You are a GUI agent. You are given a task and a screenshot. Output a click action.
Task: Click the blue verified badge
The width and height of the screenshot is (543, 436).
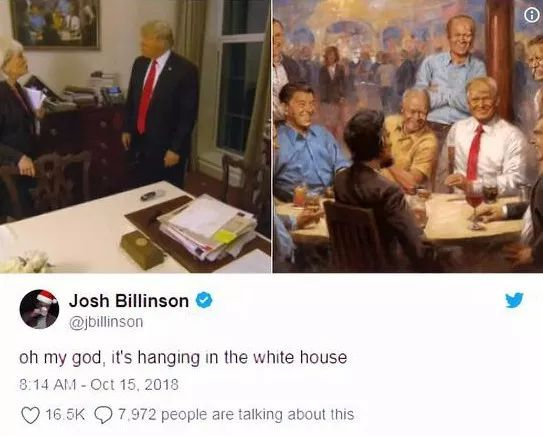tap(204, 300)
